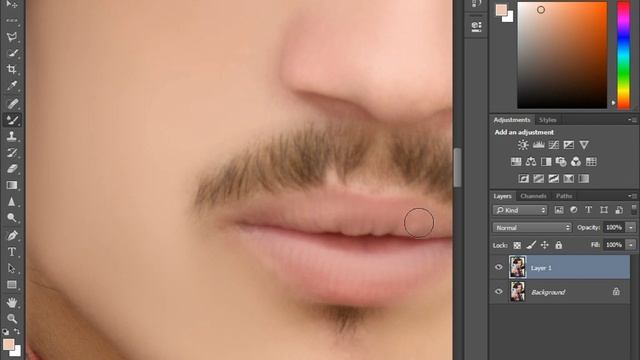Hide Layer 1 using its eye icon

pyautogui.click(x=499, y=267)
